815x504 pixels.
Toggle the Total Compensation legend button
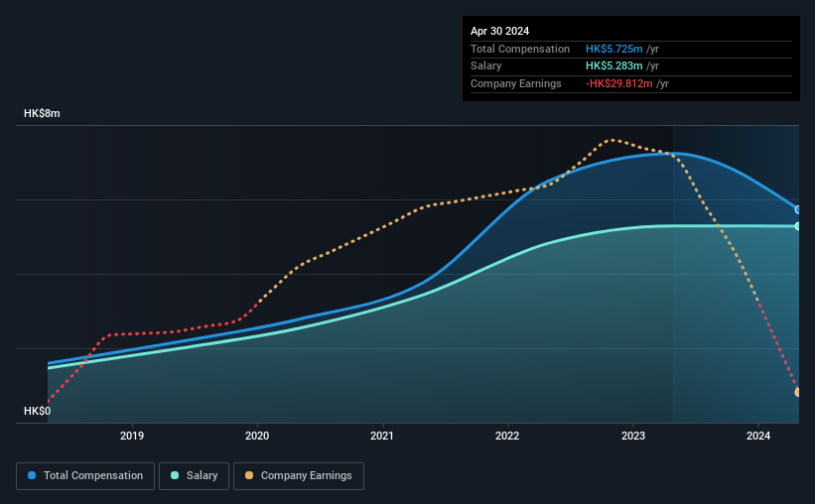(85, 476)
